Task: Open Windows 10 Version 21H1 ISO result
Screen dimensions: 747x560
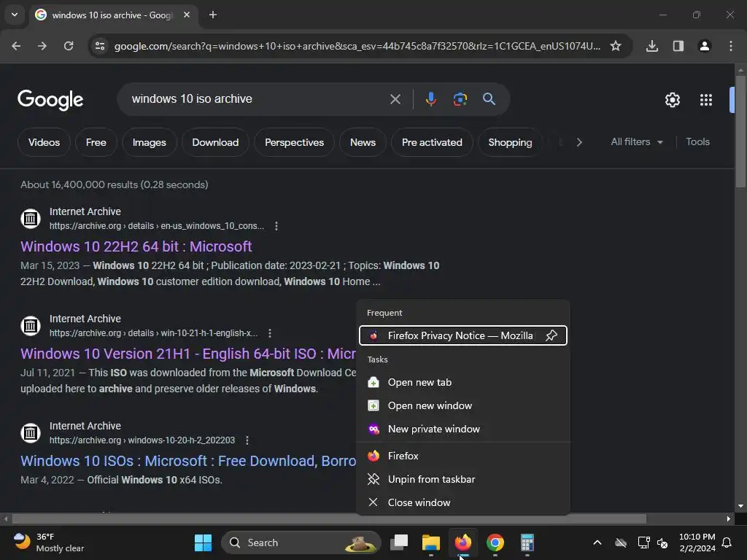Action: click(x=188, y=354)
